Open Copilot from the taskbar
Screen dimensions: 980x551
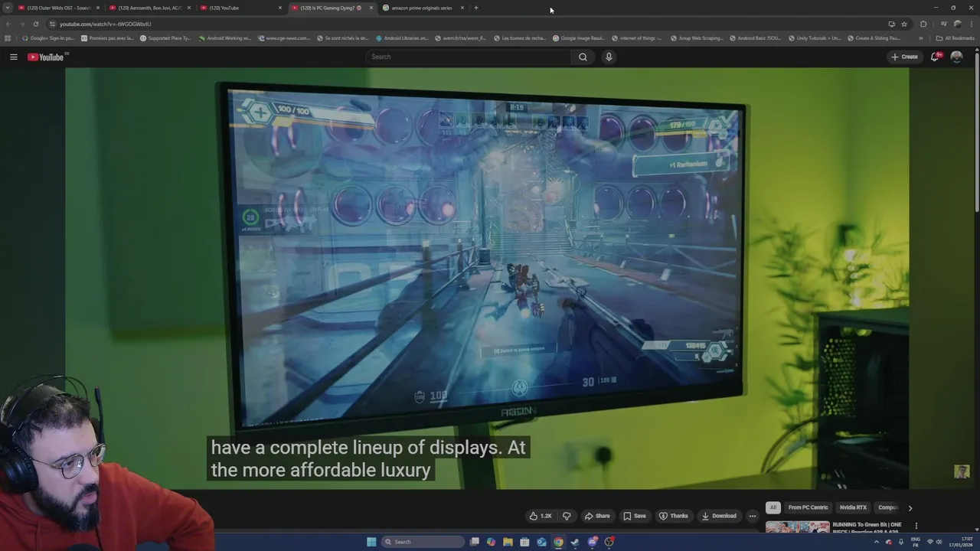click(491, 542)
